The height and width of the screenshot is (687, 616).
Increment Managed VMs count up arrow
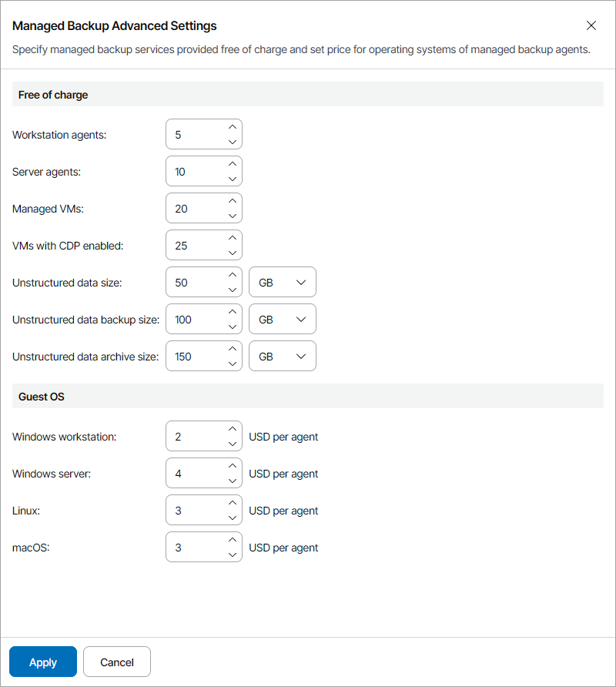point(233,201)
